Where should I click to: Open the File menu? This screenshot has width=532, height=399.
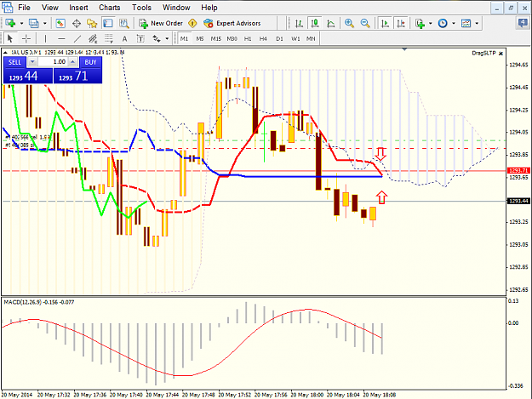click(x=24, y=8)
